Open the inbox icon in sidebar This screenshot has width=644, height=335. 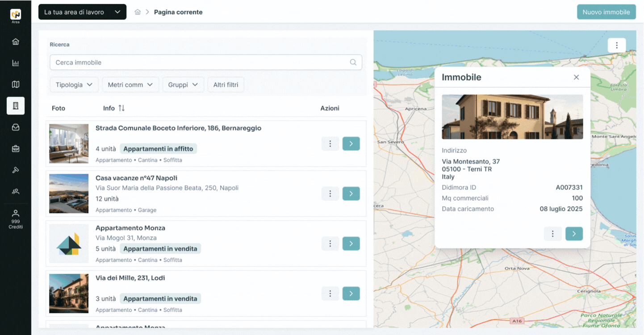tap(16, 127)
